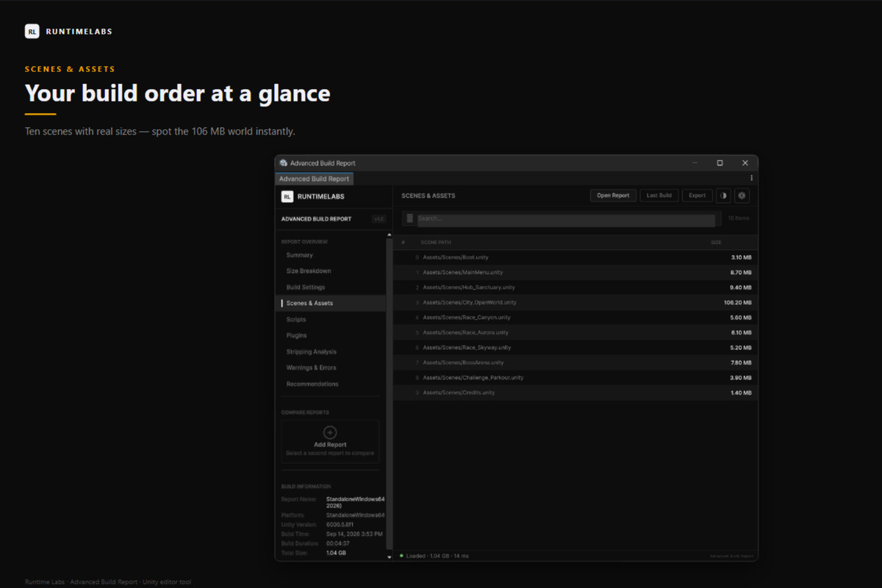Click the v1.0 version badge

pos(379,219)
